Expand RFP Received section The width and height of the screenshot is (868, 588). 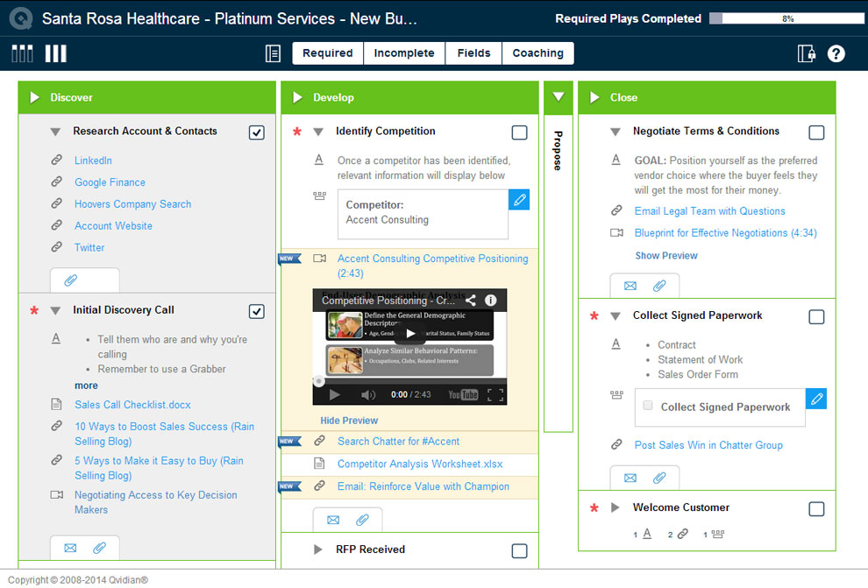coord(317,549)
